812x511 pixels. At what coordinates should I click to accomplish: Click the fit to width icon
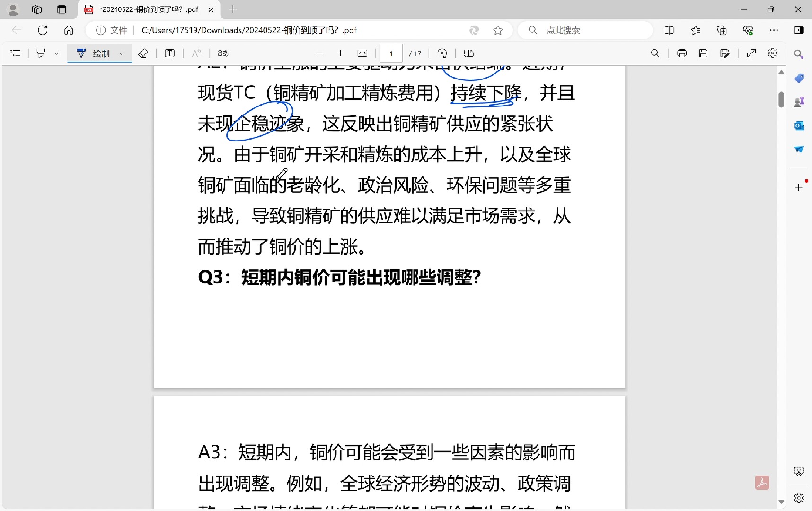362,53
